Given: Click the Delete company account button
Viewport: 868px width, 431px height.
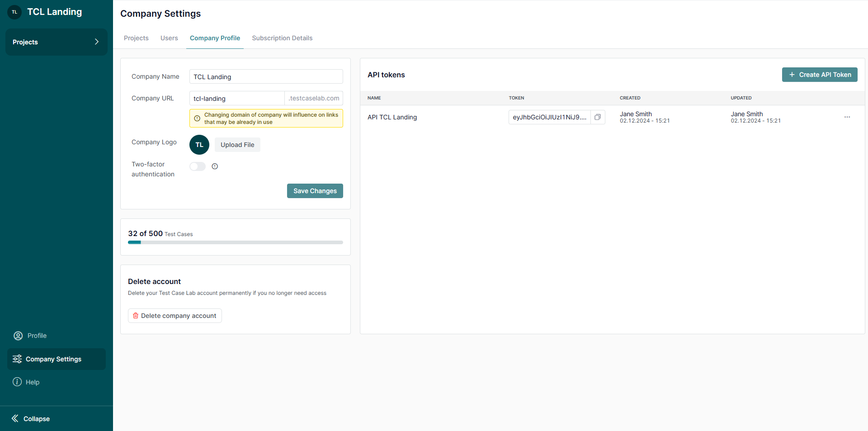Looking at the screenshot, I should pyautogui.click(x=175, y=316).
